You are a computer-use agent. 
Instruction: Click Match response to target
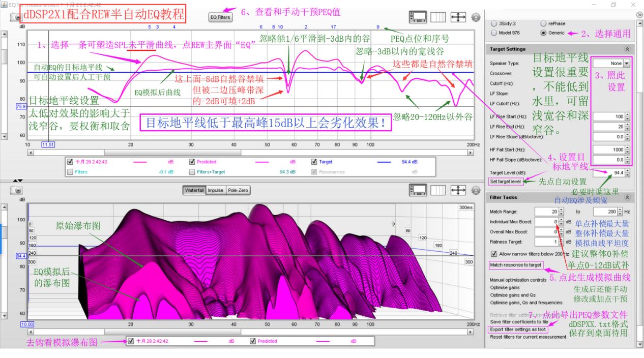[x=516, y=265]
